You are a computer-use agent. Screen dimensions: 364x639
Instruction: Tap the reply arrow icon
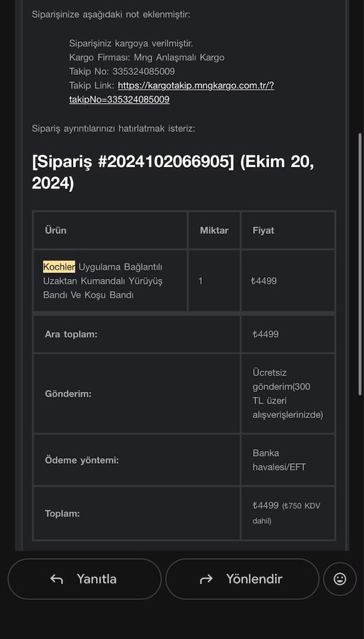coord(57,579)
